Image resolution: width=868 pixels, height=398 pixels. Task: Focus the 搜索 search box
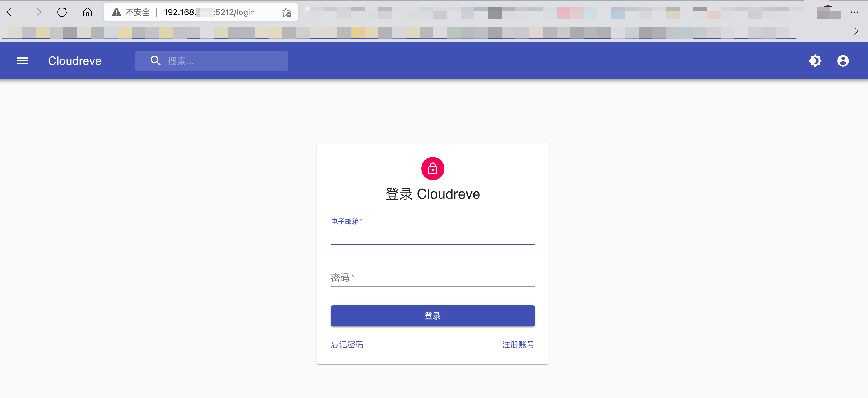[x=211, y=61]
